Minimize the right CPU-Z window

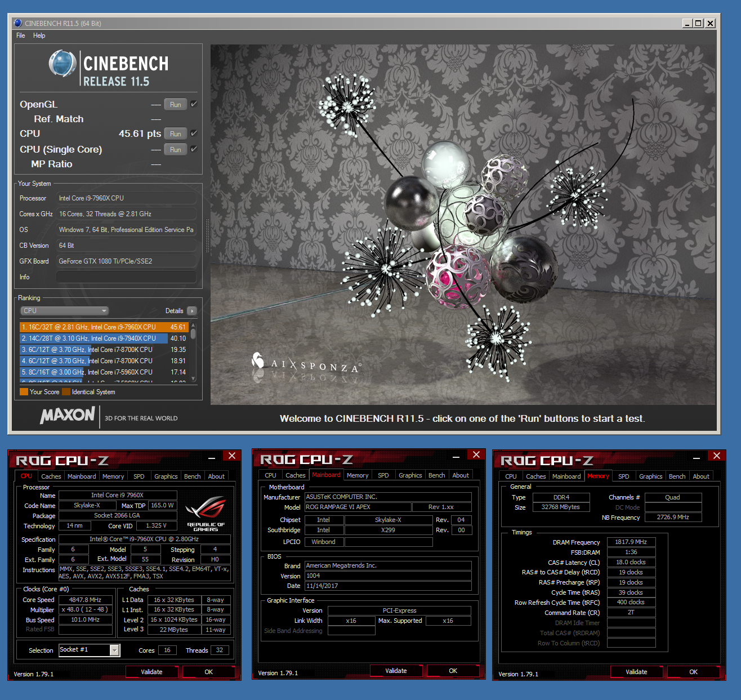[x=697, y=457]
